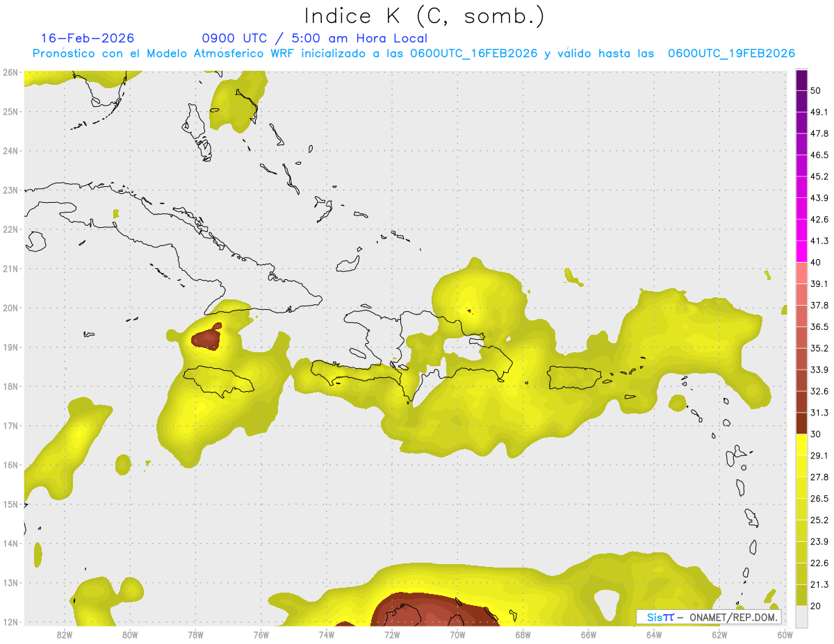Click the '72W' longitude label
834x644 pixels.
tap(392, 634)
